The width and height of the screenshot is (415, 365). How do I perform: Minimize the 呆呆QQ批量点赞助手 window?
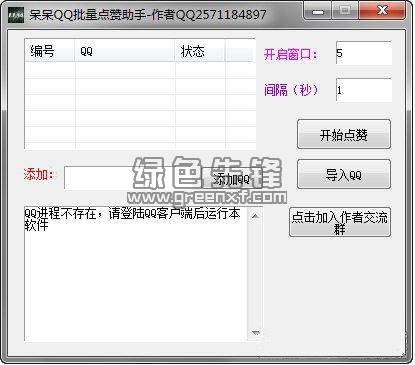318,11
